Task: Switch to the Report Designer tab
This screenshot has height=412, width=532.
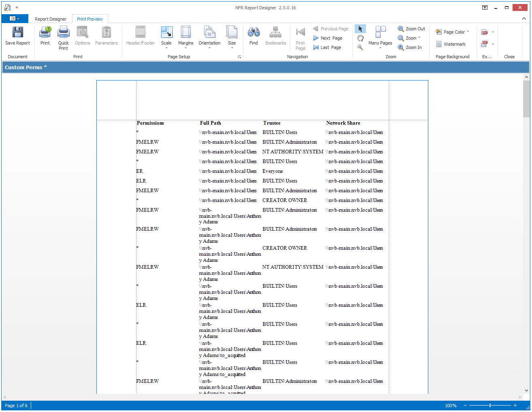Action: click(51, 19)
